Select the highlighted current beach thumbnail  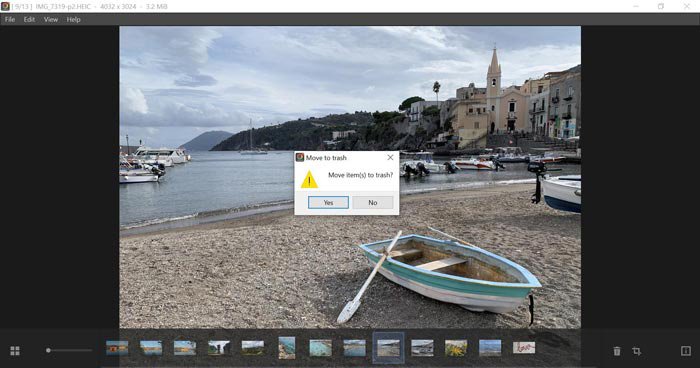[x=388, y=348]
